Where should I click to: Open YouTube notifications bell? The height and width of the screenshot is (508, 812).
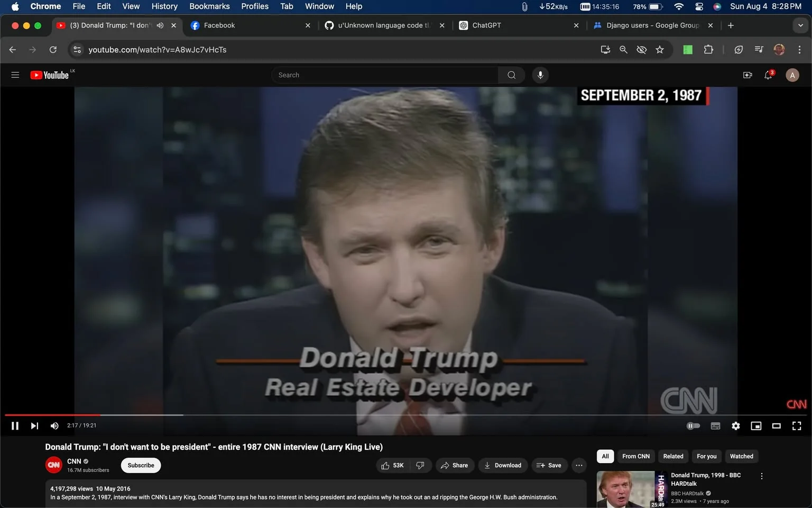[769, 75]
